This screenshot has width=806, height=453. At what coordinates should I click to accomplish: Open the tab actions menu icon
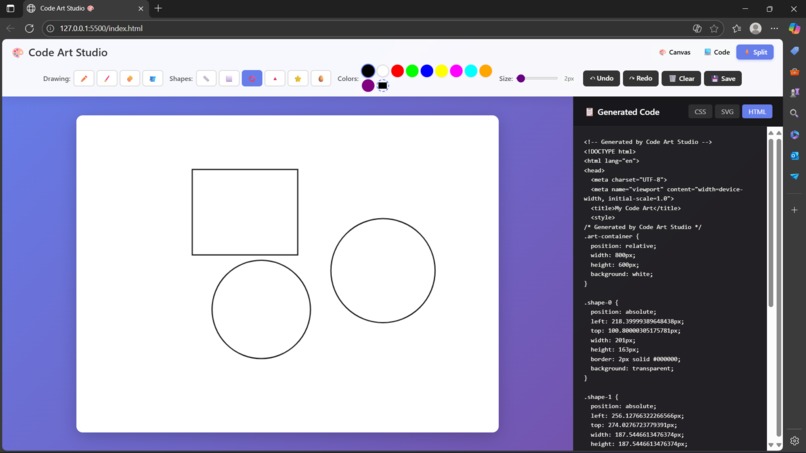10,8
